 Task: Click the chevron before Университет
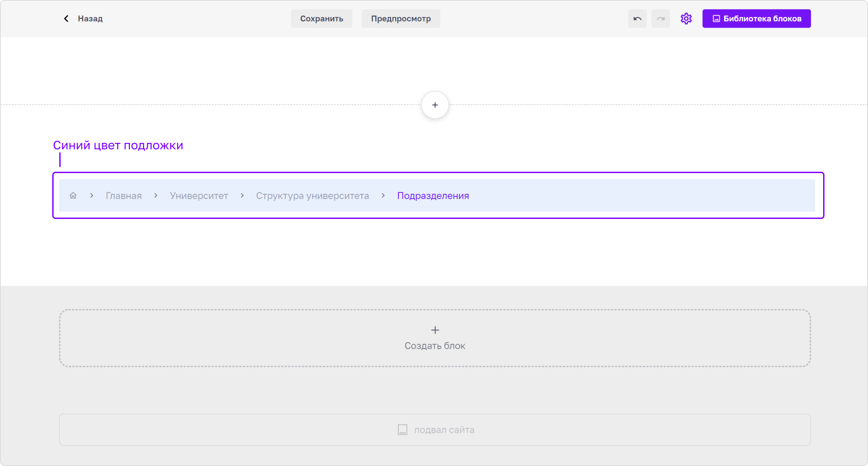pyautogui.click(x=156, y=196)
